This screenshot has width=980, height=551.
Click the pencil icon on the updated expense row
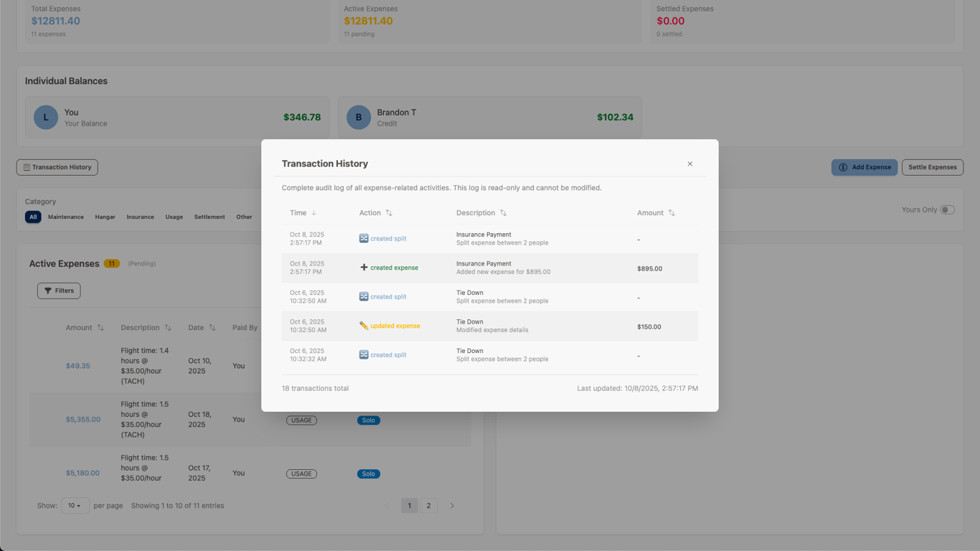tap(364, 325)
